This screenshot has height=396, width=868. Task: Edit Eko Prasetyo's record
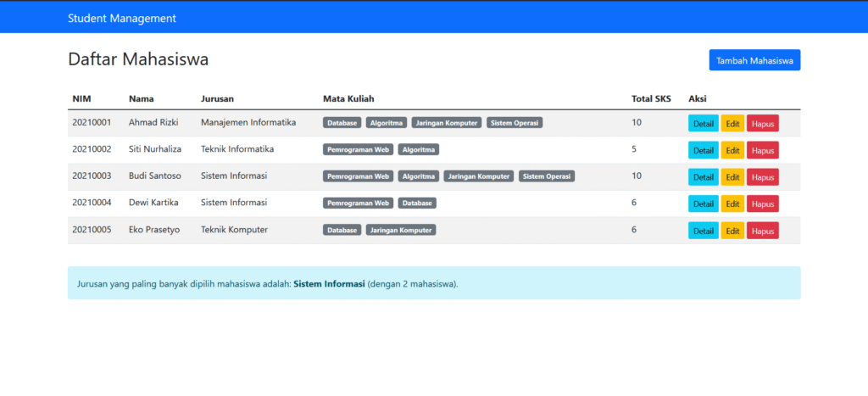(x=732, y=231)
